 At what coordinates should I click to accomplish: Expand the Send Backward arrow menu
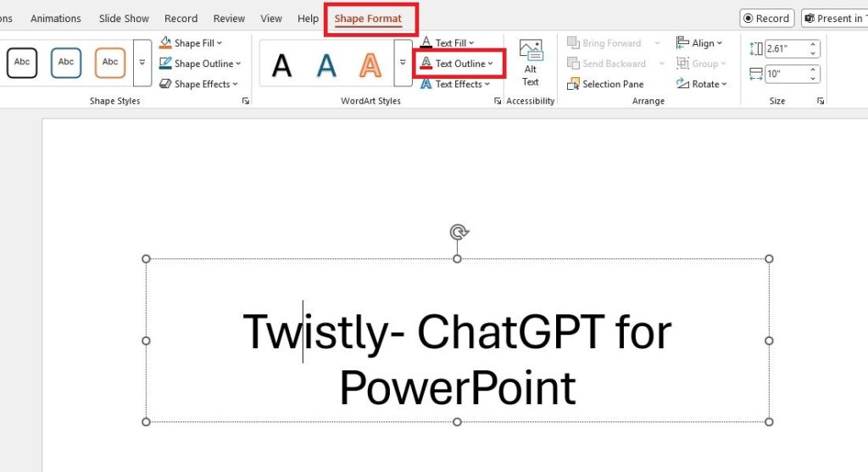661,64
